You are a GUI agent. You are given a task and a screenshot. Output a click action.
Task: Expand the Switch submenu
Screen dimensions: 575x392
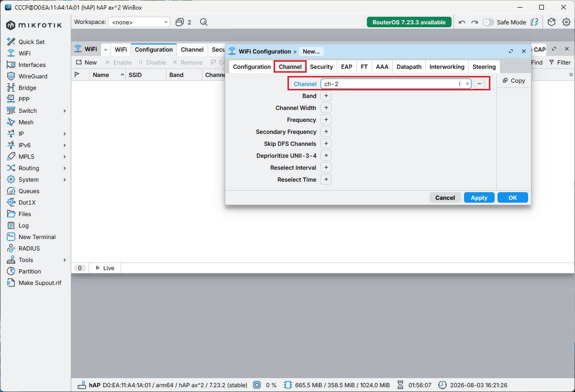(65, 111)
